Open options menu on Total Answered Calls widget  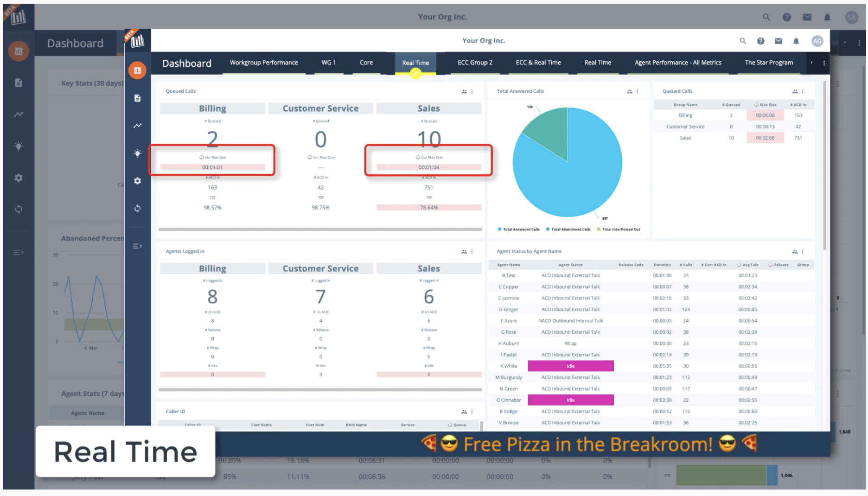tap(638, 91)
